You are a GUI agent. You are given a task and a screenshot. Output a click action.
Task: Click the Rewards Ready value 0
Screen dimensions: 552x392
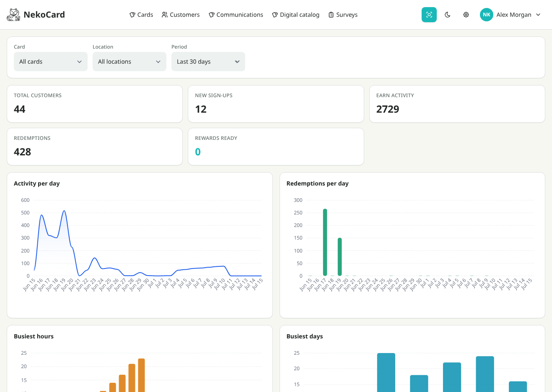198,152
